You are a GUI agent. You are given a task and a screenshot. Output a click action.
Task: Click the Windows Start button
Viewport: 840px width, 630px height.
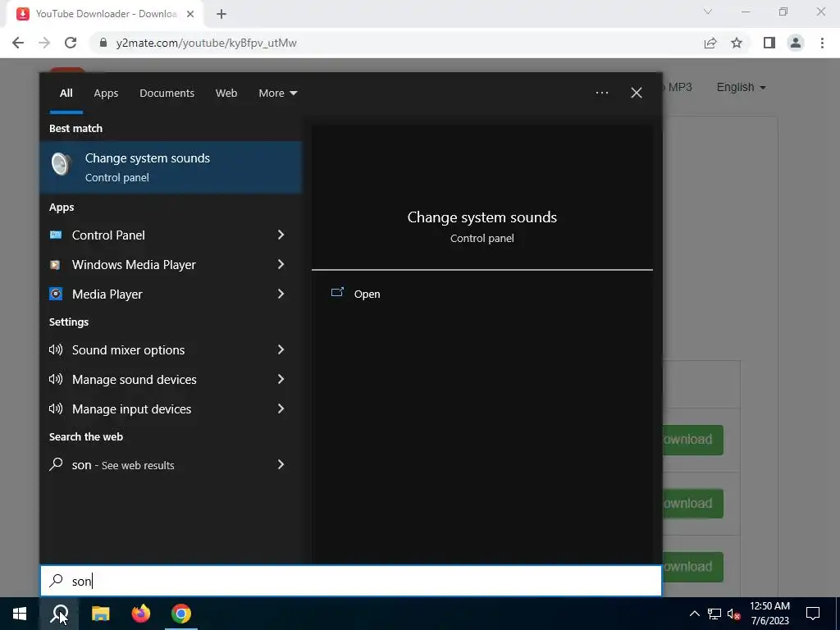[20, 614]
